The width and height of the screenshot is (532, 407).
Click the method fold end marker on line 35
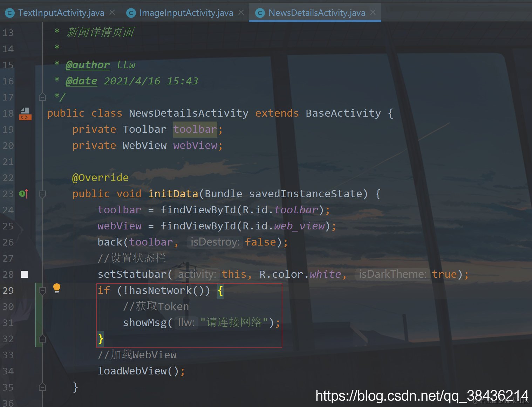point(42,387)
